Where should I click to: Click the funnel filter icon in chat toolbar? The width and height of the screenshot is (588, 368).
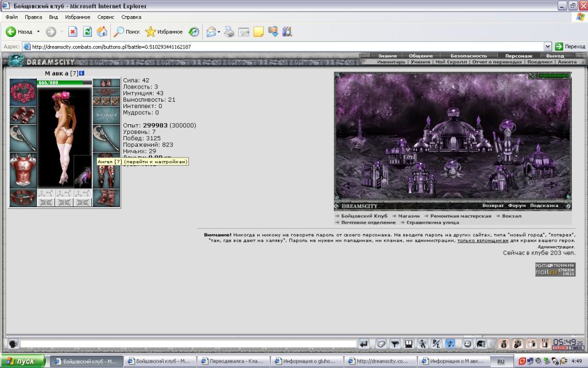point(395,344)
